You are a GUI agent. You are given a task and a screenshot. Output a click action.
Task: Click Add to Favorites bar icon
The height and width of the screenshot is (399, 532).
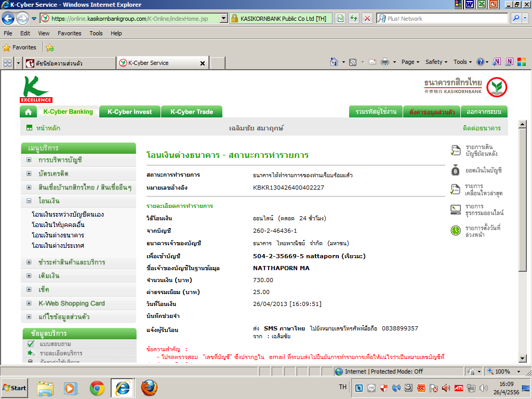[50, 47]
